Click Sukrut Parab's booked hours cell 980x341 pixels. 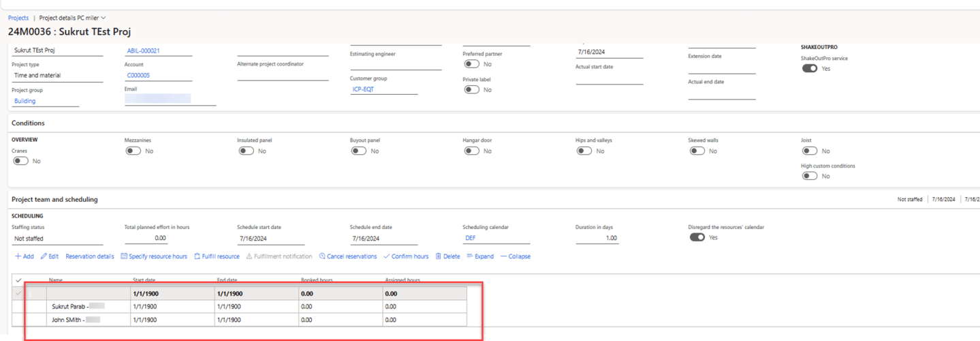pyautogui.click(x=341, y=307)
